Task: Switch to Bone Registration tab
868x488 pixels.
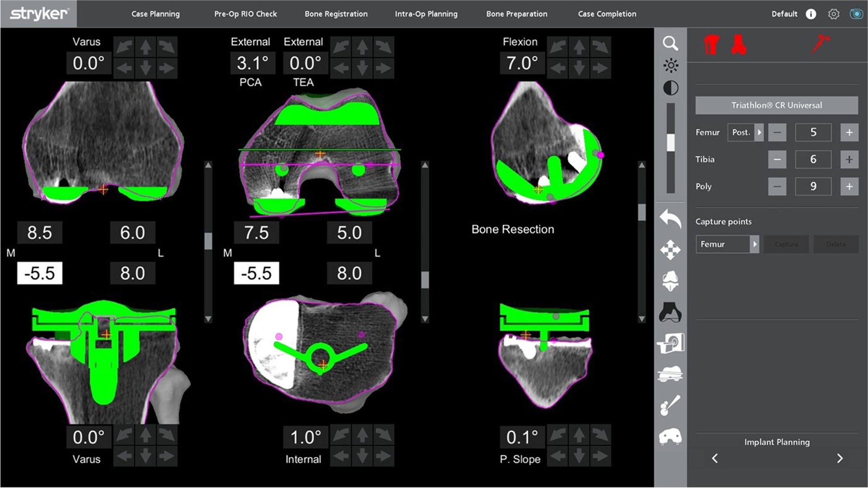Action: 336,14
